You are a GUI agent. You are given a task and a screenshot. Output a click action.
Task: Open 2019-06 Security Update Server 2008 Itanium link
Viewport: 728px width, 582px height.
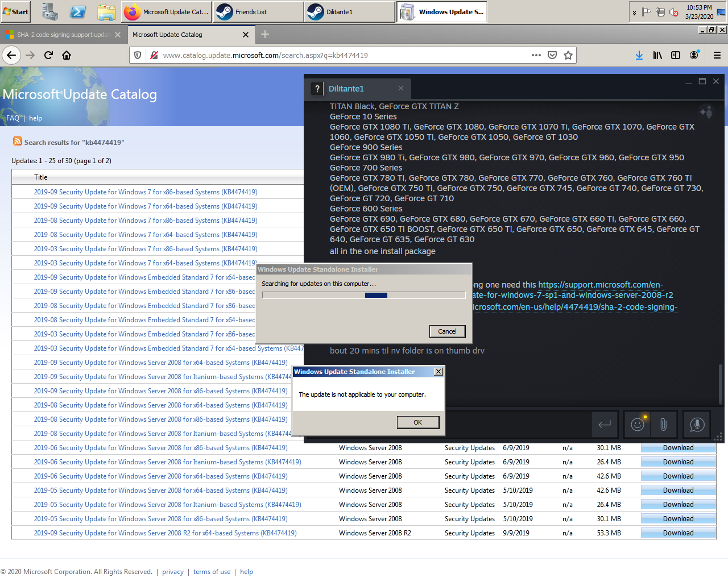pos(167,462)
